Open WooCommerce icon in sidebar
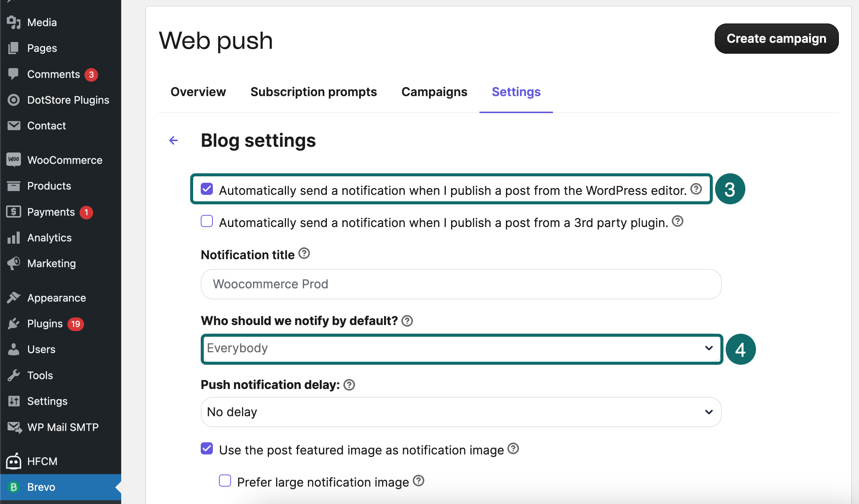This screenshot has height=504, width=859. 14,160
